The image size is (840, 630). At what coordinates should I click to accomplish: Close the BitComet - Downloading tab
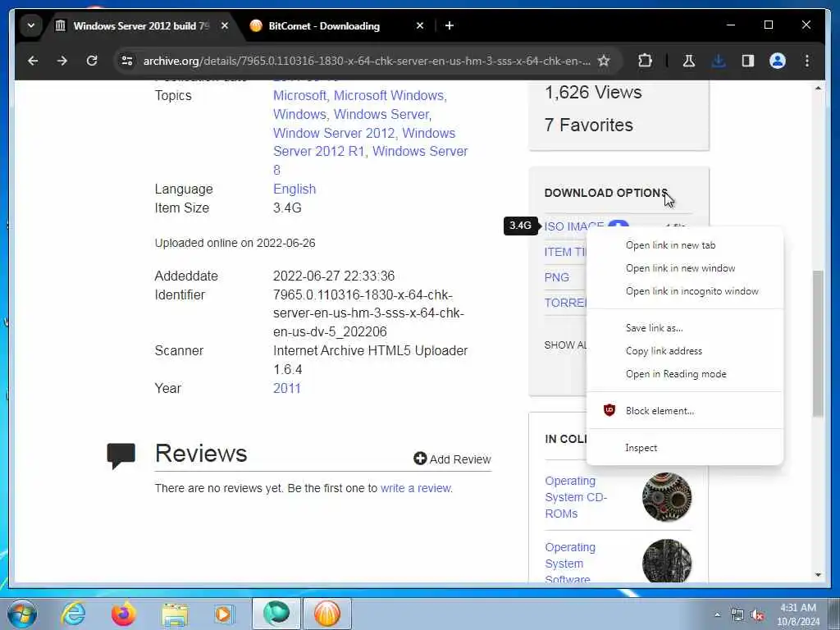(x=420, y=25)
